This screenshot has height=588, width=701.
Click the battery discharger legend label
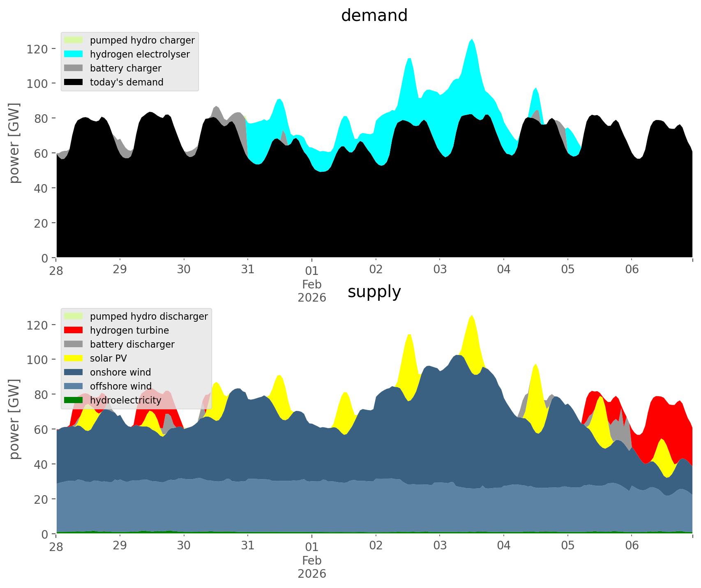132,344
